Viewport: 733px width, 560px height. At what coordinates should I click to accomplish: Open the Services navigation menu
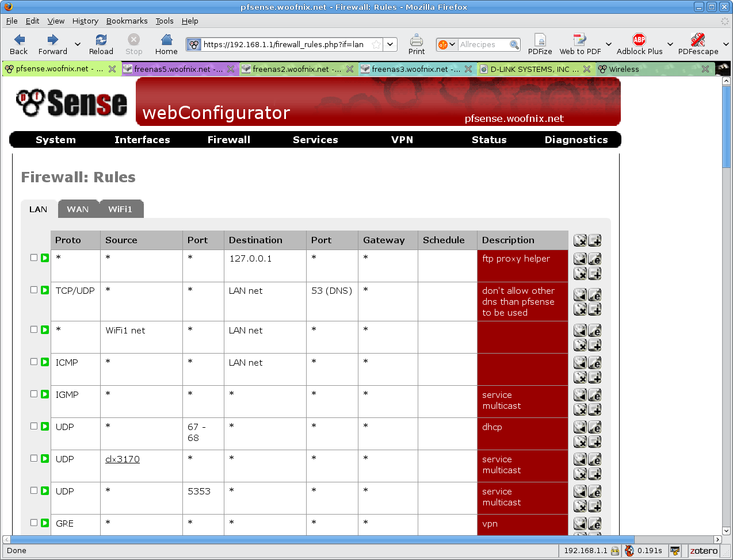pyautogui.click(x=315, y=140)
